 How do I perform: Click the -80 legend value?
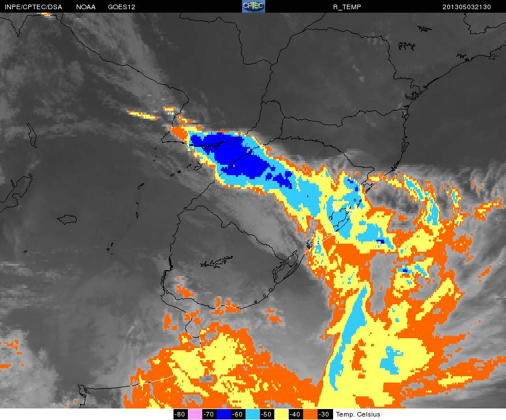pos(180,414)
